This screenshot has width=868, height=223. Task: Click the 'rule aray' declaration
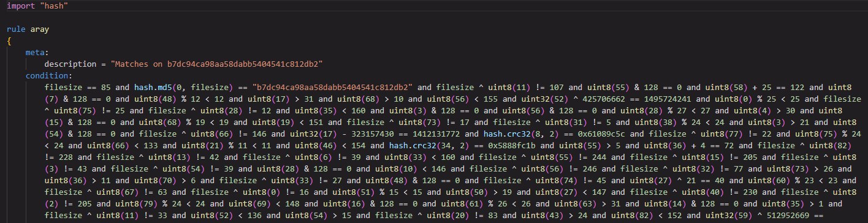pos(28,29)
